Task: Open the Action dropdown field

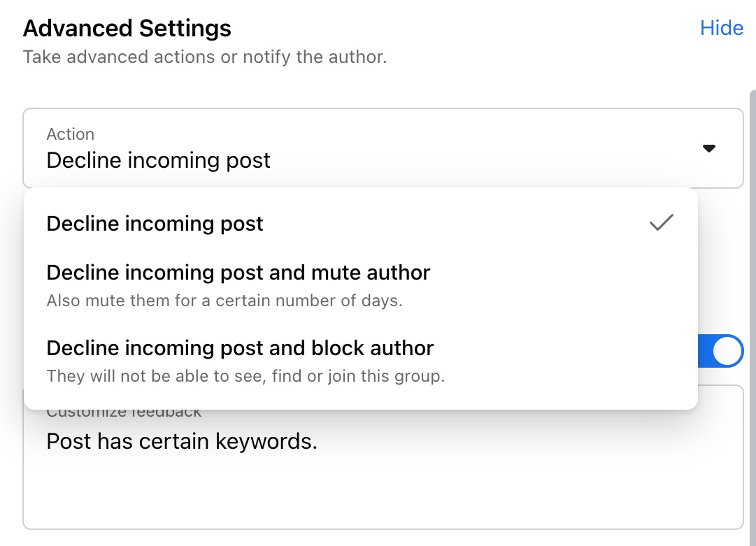Action: (x=383, y=148)
